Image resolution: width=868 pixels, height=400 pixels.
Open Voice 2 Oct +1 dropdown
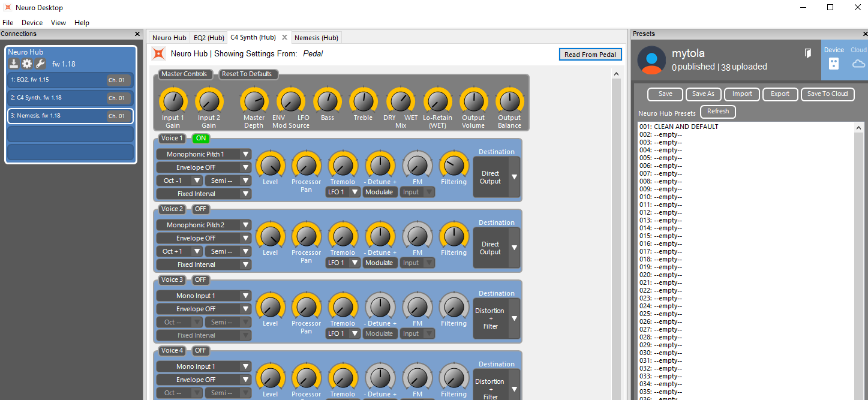point(179,251)
